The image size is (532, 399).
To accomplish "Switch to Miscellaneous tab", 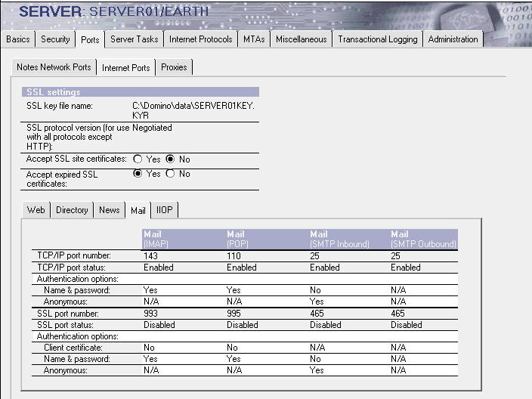I will point(301,39).
